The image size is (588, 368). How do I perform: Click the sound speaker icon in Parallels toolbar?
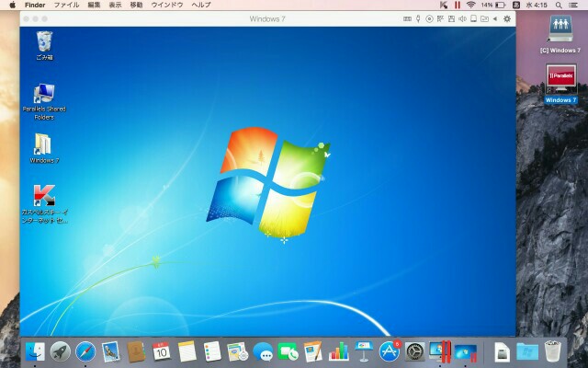[x=462, y=18]
